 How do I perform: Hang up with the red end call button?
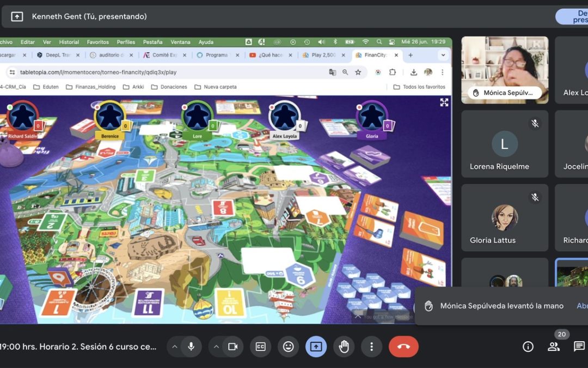click(403, 347)
